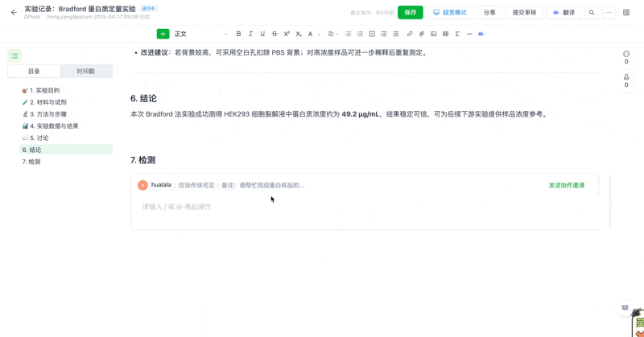Toggle 超宽模式 wide mode
This screenshot has width=644, height=337.
(450, 13)
